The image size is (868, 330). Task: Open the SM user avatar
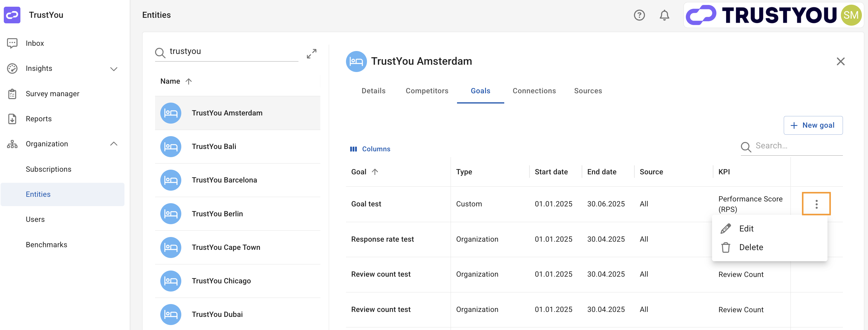[851, 15]
